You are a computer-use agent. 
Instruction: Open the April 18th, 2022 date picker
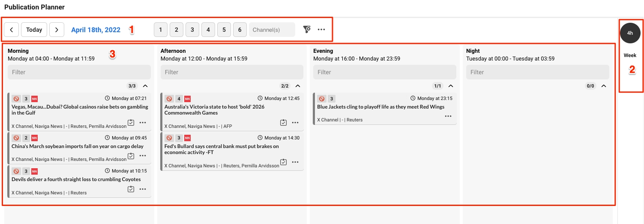click(x=96, y=30)
